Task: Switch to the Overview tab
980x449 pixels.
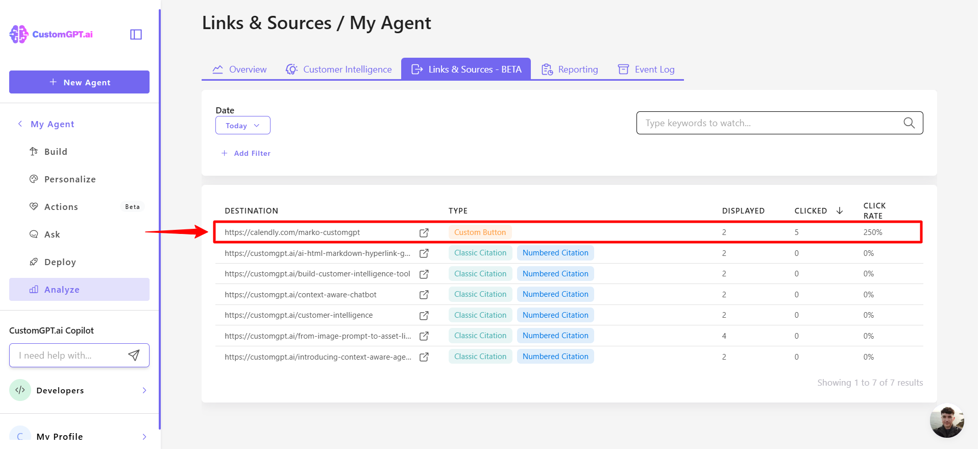Action: point(239,69)
